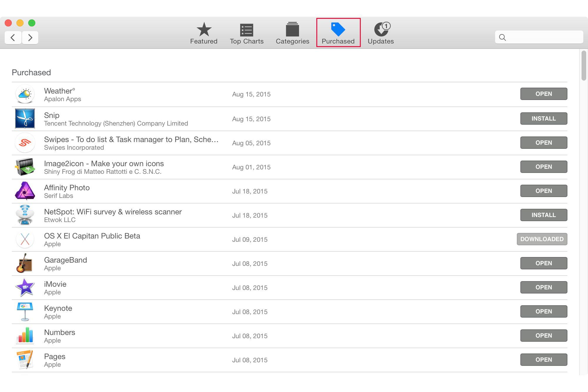
Task: Go back with the left arrow
Action: point(13,38)
